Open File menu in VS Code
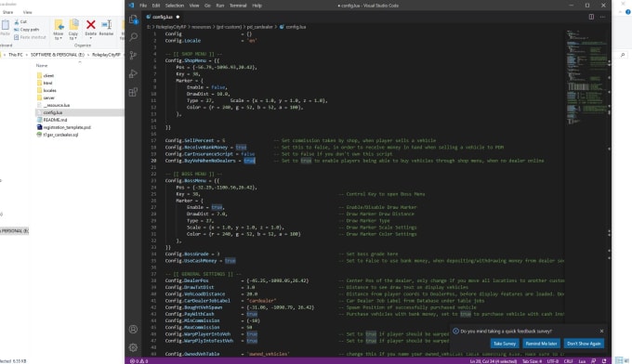632x364 pixels. [x=143, y=6]
